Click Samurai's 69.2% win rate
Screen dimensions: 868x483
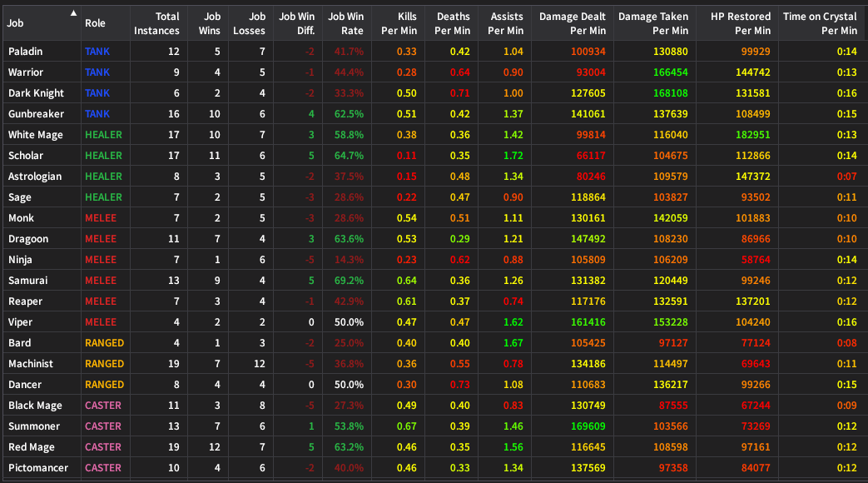[349, 281]
